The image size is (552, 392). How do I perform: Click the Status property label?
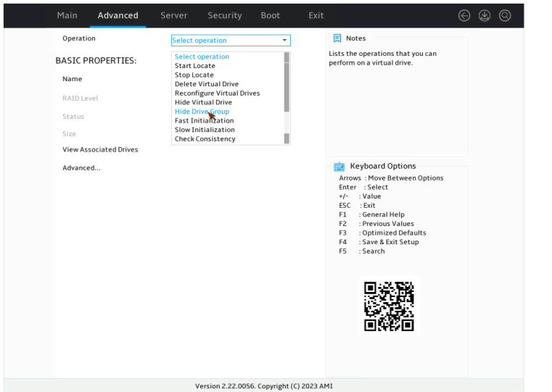tap(73, 117)
